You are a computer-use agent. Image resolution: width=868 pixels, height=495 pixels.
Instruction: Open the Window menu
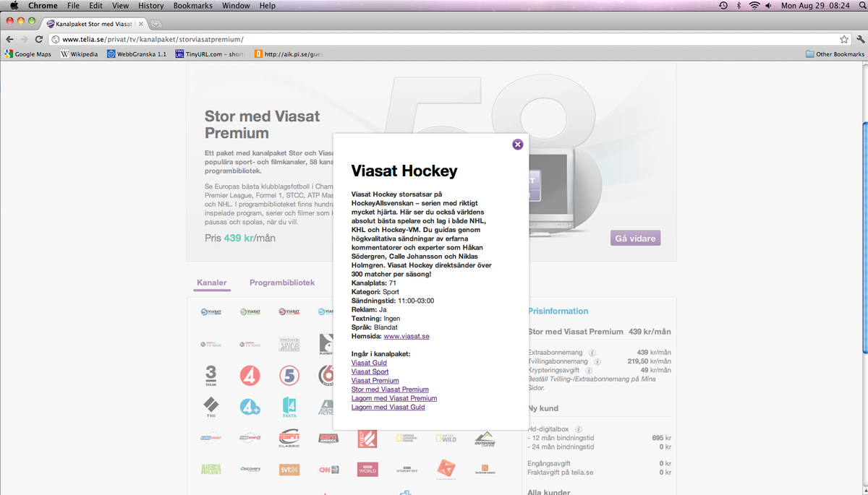[x=236, y=6]
